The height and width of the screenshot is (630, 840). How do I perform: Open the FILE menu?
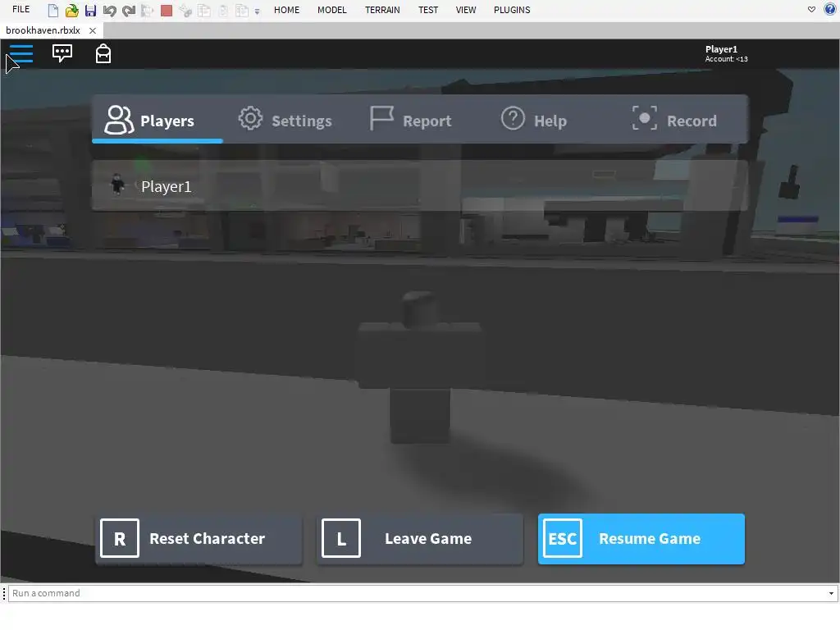click(21, 9)
